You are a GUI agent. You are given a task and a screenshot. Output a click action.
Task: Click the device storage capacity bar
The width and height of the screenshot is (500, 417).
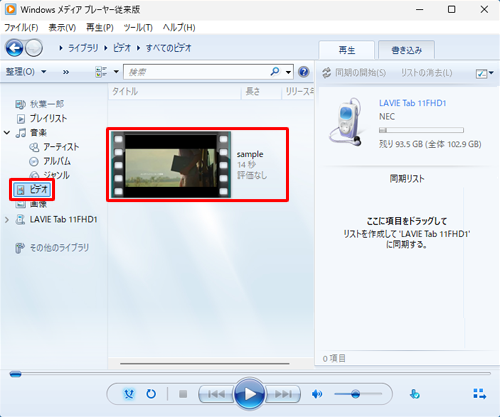click(421, 130)
